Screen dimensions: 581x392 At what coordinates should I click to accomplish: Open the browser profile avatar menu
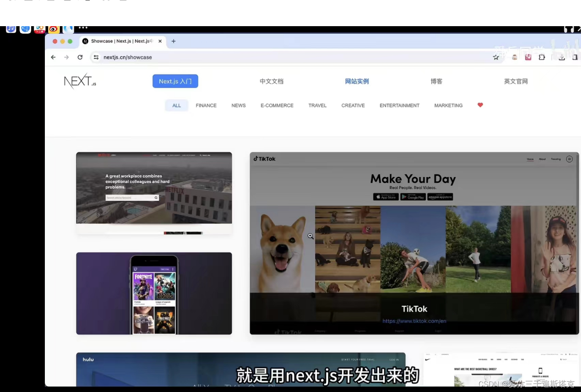[x=514, y=57]
